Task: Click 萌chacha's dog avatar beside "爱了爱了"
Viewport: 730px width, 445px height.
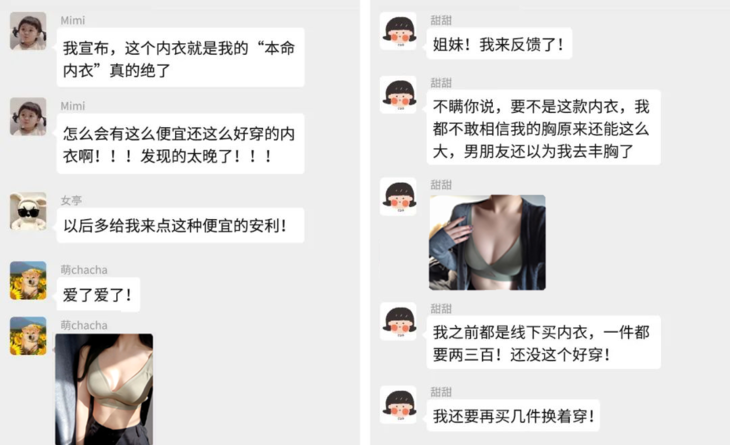Action: [28, 280]
